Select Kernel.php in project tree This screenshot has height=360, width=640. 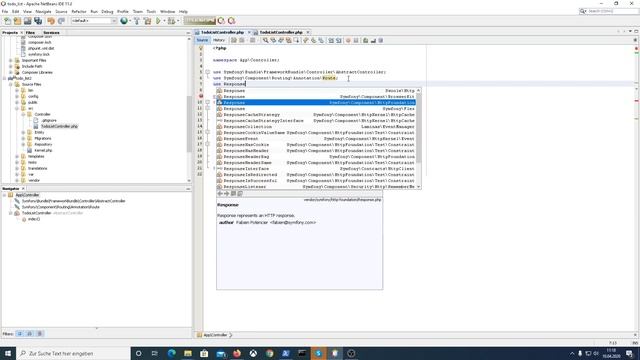(x=43, y=150)
